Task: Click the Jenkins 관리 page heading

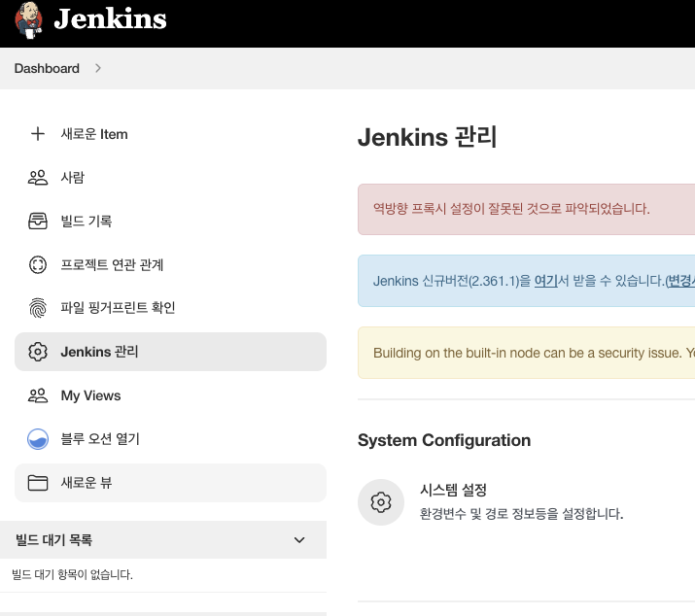Action: pos(428,136)
